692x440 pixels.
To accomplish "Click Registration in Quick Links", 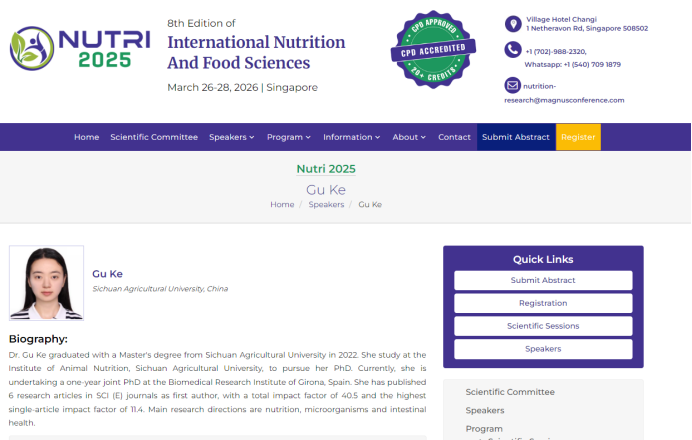I will point(543,303).
